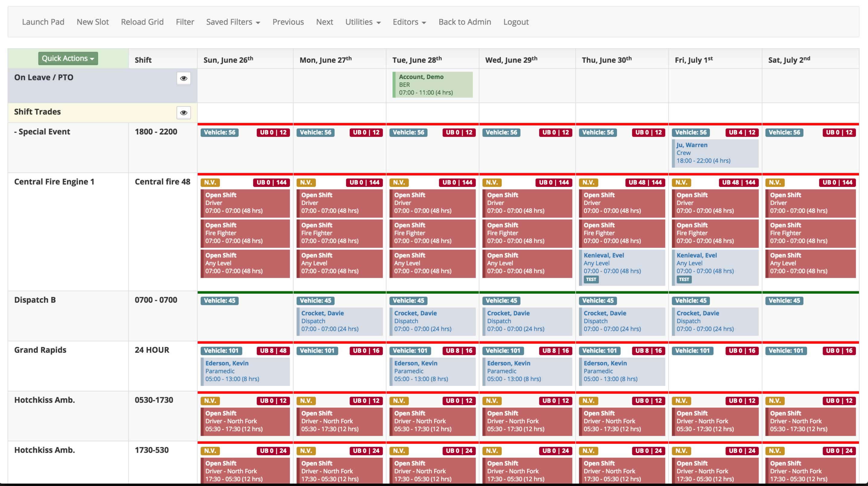Select the Central Fire Engine 1 row label

point(54,182)
